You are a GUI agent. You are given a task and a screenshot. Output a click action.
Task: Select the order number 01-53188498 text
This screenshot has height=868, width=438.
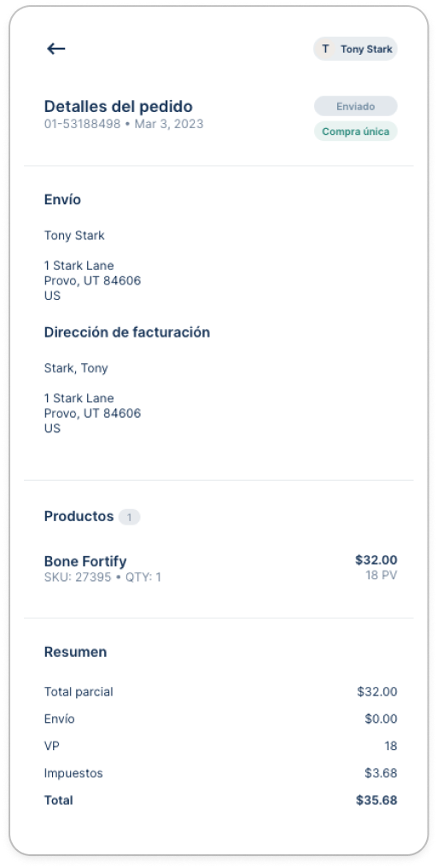[x=83, y=123]
